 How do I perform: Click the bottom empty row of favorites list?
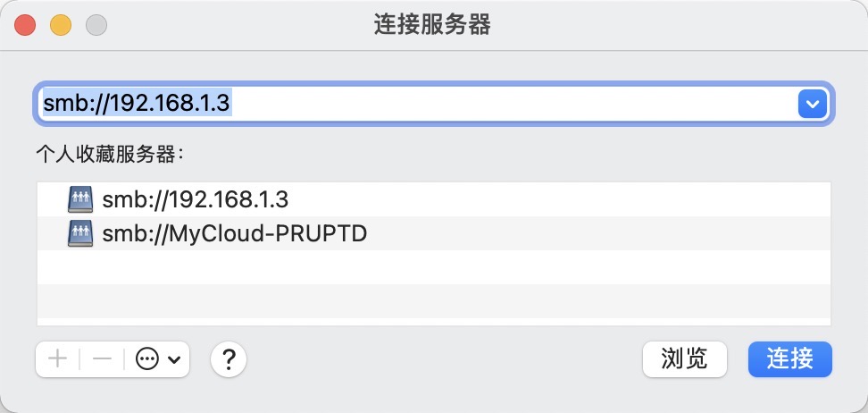point(434,301)
